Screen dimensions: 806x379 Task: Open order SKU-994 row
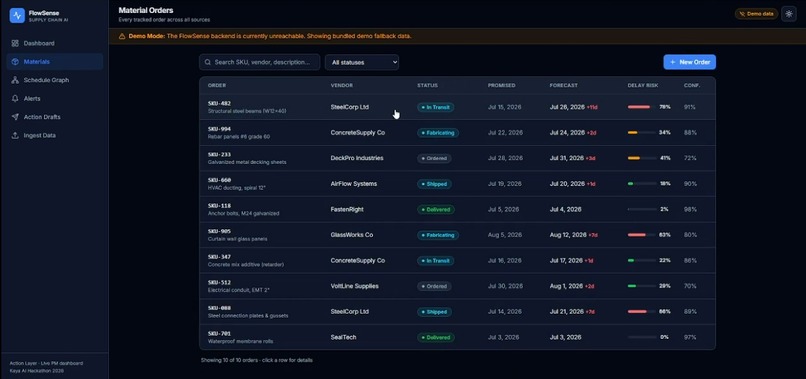(457, 133)
